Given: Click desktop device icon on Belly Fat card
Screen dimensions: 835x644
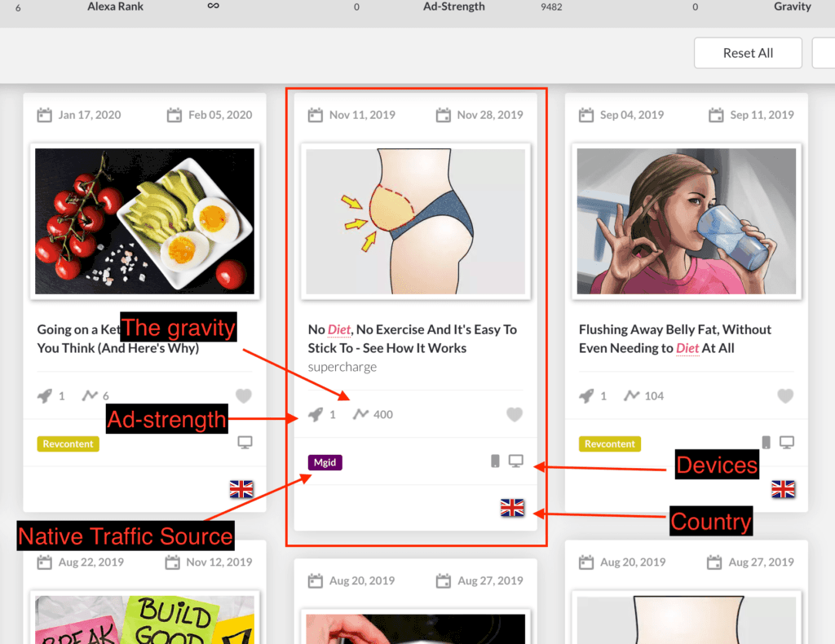Looking at the screenshot, I should (x=787, y=443).
